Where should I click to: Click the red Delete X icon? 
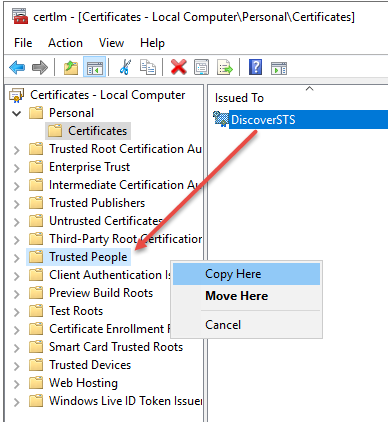coord(179,67)
